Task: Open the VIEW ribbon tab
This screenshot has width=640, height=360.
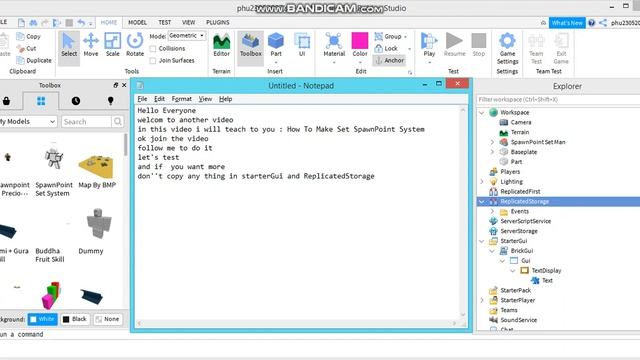Action: click(x=188, y=22)
